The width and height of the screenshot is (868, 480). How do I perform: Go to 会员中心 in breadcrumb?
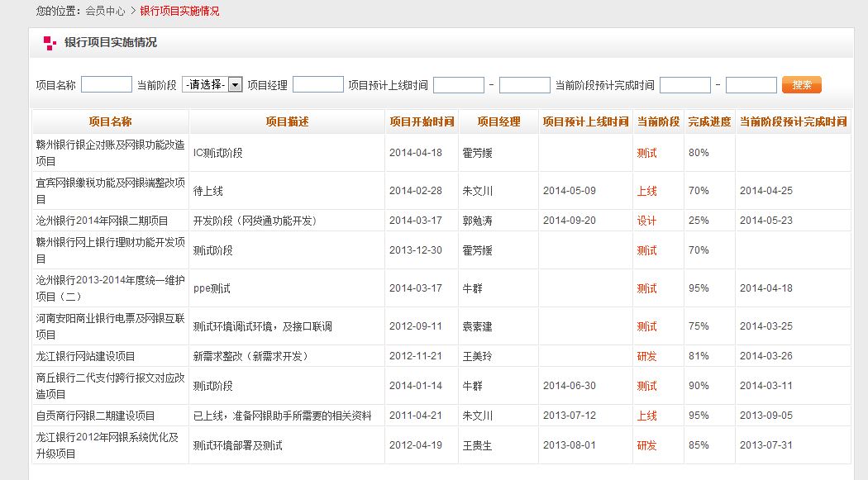[x=105, y=11]
